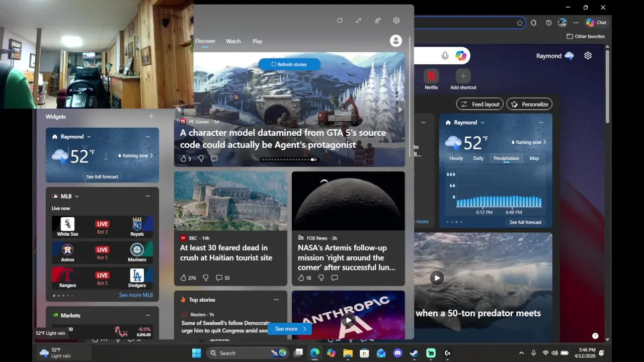Open See more MLB link
Screen dimensions: 644x362
[136, 295]
